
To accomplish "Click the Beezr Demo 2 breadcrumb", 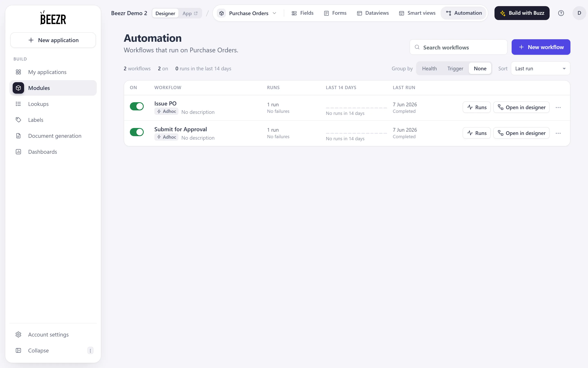I will pyautogui.click(x=129, y=13).
